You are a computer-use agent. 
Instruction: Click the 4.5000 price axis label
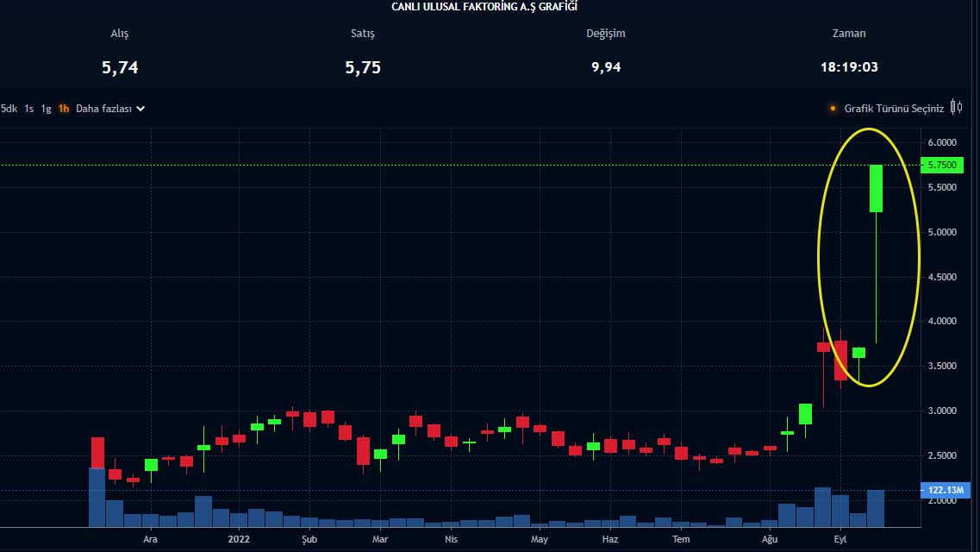942,277
